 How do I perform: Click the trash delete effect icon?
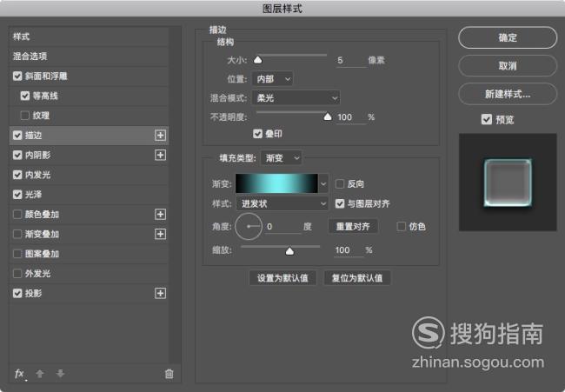point(169,374)
